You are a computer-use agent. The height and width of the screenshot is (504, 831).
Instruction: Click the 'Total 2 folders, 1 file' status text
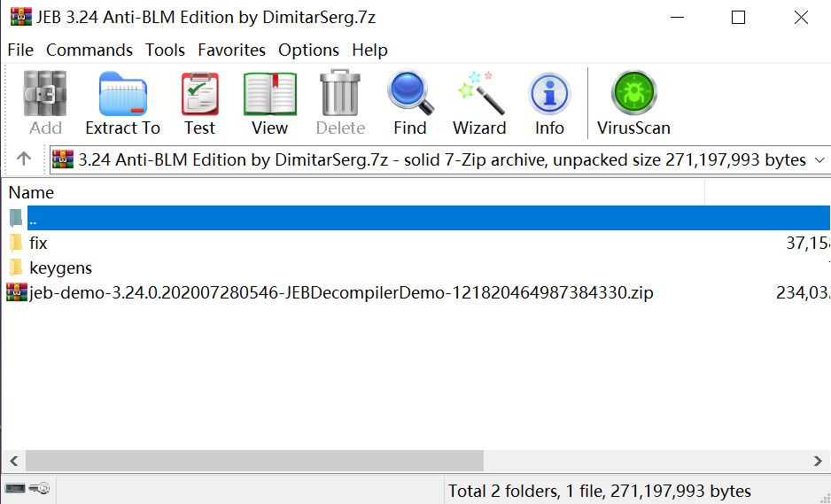click(x=600, y=491)
